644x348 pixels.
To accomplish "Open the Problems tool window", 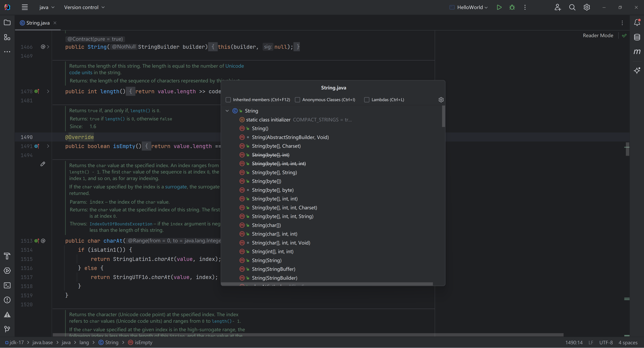I will 7,300.
